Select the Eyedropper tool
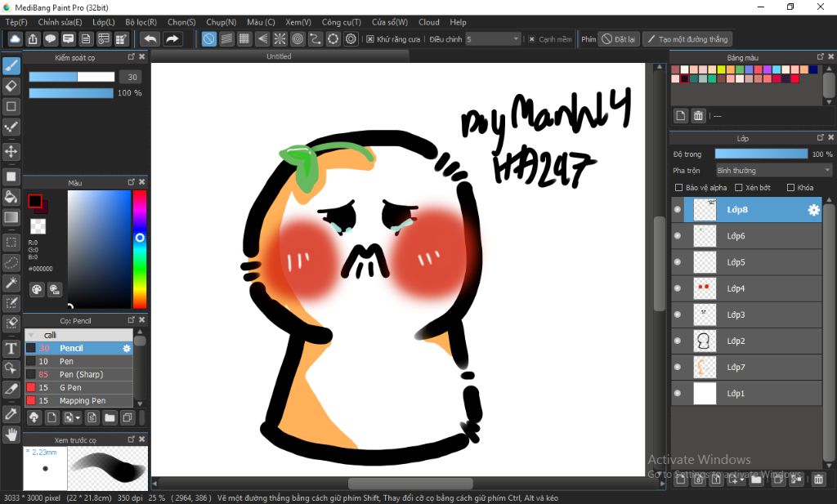The height and width of the screenshot is (504, 837). 11,414
